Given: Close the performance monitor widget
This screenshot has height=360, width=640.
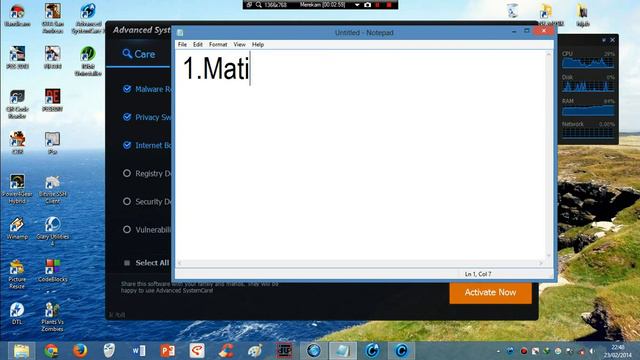Looking at the screenshot, I should [x=612, y=40].
